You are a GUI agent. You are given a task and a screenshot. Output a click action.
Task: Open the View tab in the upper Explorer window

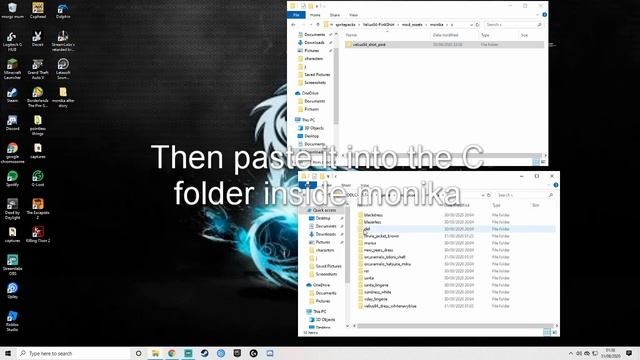[x=353, y=15]
